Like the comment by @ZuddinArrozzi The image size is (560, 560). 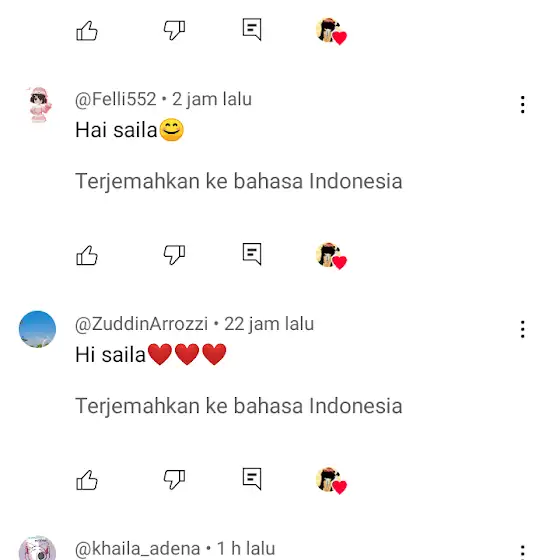coord(87,480)
